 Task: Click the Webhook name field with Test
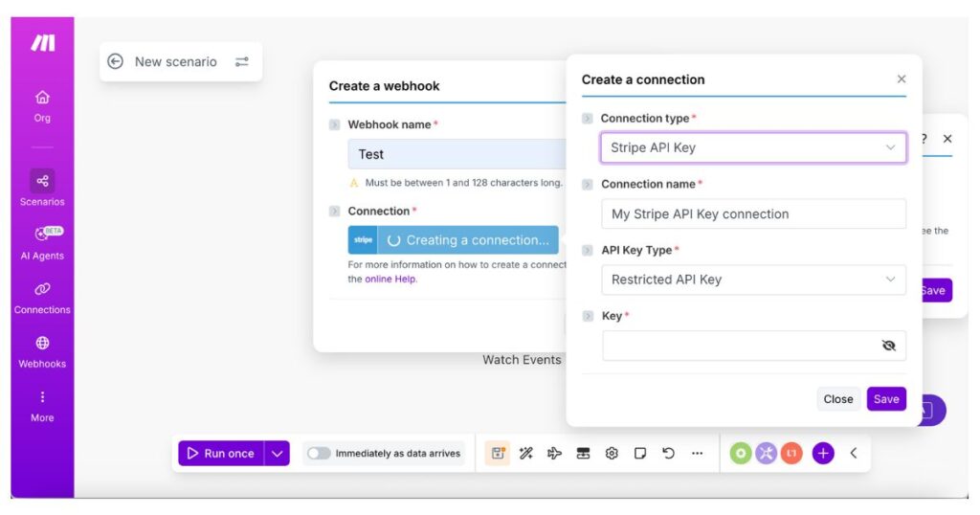coord(457,154)
